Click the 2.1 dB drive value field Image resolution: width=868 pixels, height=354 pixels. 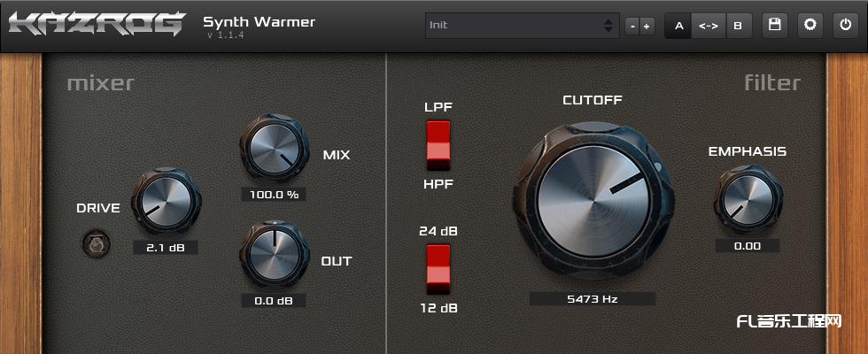166,248
